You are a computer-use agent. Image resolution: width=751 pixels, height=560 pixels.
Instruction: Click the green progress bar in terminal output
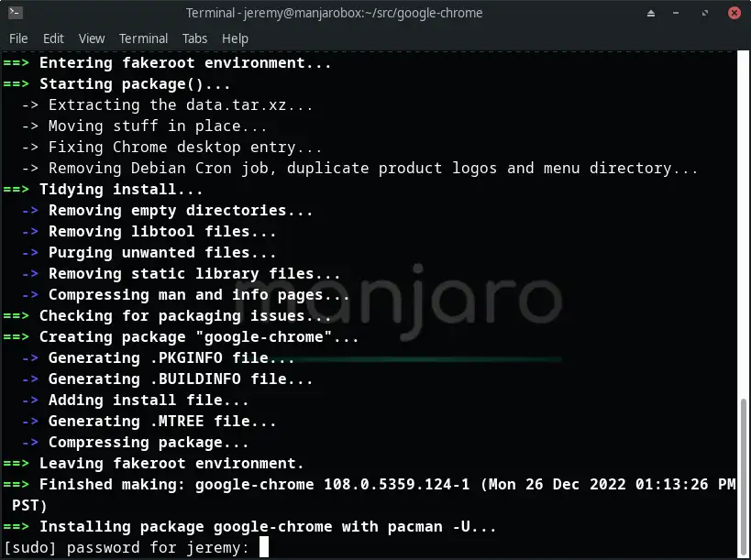(x=431, y=359)
